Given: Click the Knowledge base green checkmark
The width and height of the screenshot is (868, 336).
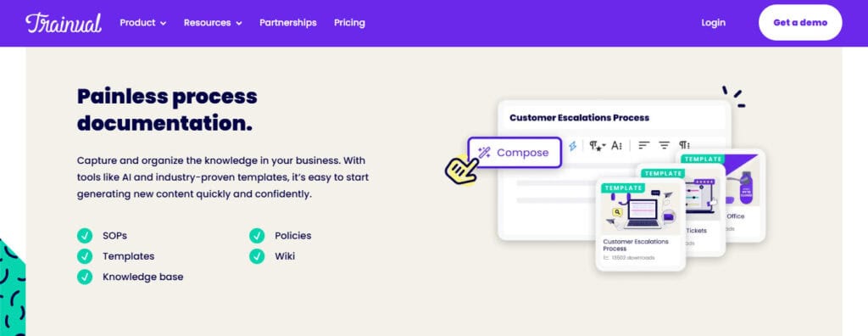Looking at the screenshot, I should (85, 277).
